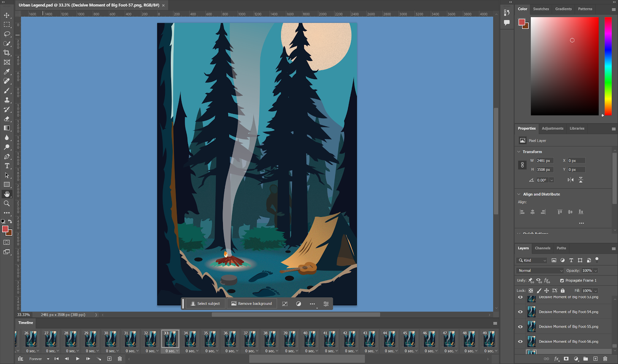Select the Move tool
This screenshot has width=618, height=364.
point(7,15)
